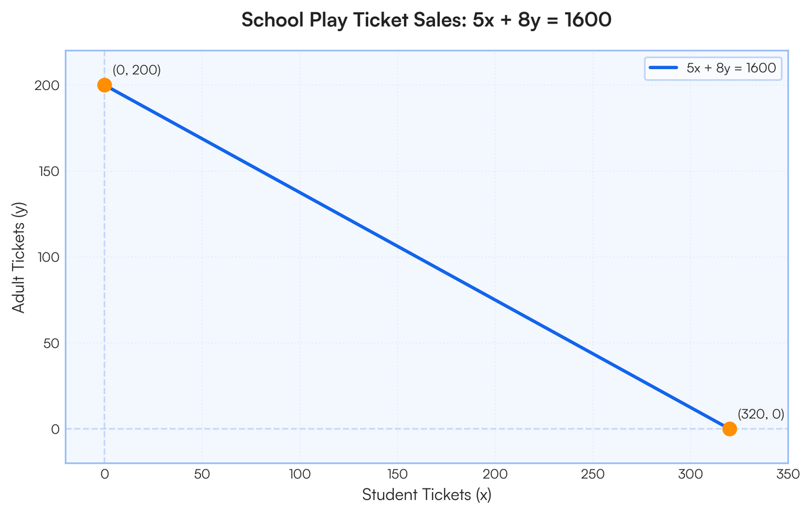Click the x-axis tick label 350

coord(788,474)
